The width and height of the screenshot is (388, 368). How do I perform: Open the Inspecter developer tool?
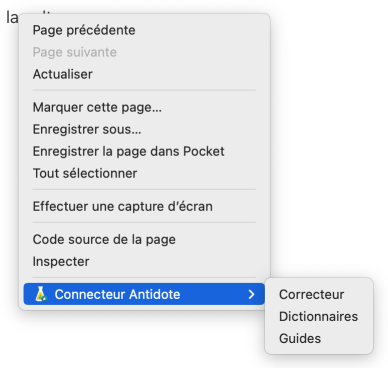point(61,261)
